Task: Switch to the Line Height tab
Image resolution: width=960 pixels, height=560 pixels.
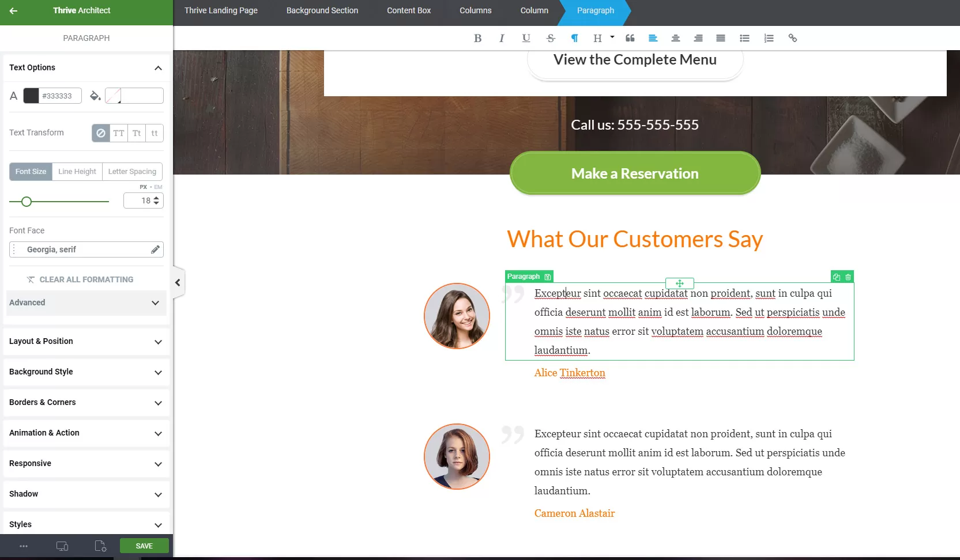Action: 77,172
